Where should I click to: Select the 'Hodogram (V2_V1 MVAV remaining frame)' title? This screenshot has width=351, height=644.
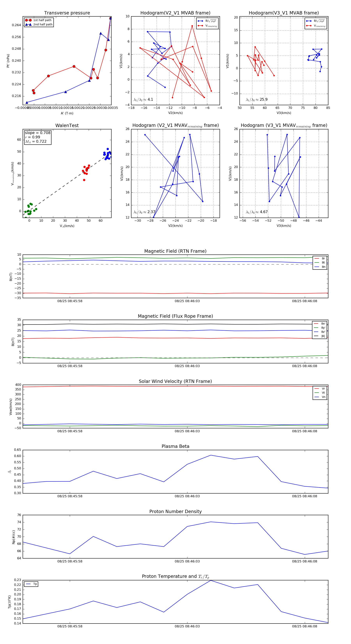coord(175,125)
